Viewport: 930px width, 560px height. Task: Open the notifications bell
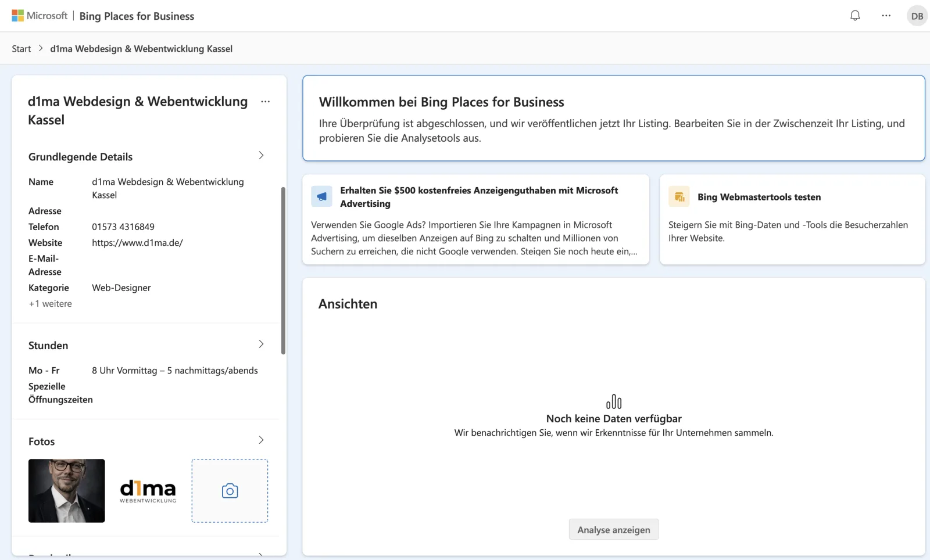coord(855,16)
